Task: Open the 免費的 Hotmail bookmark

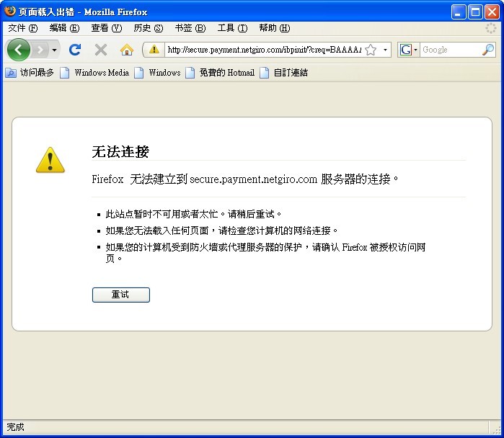Action: pos(220,73)
